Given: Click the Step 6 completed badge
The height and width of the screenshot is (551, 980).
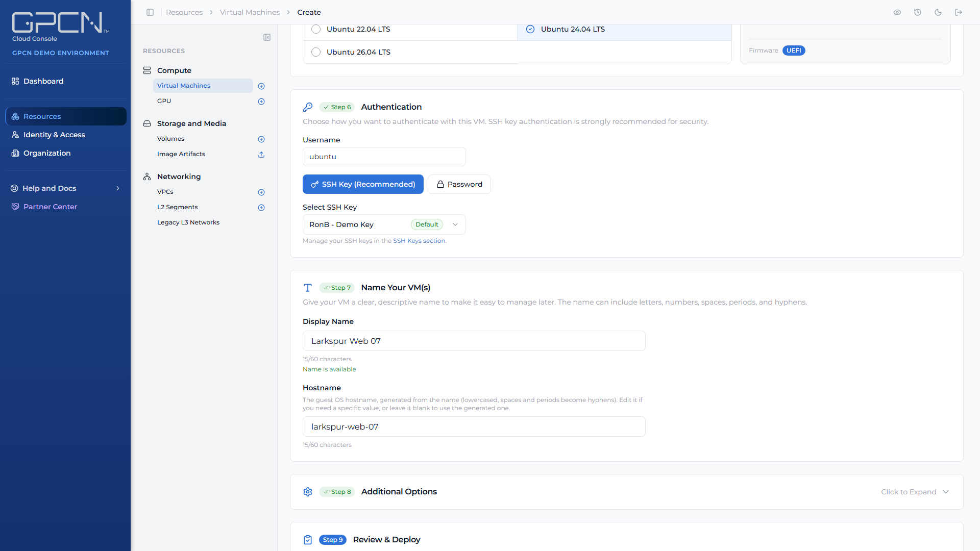Looking at the screenshot, I should pos(337,107).
